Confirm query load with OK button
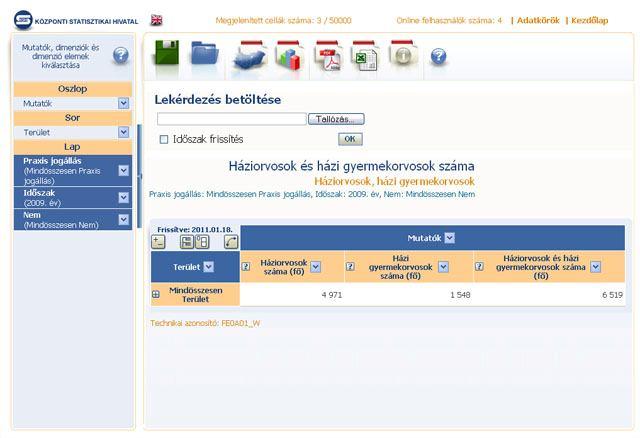Image resolution: width=640 pixels, height=438 pixels. 350,139
